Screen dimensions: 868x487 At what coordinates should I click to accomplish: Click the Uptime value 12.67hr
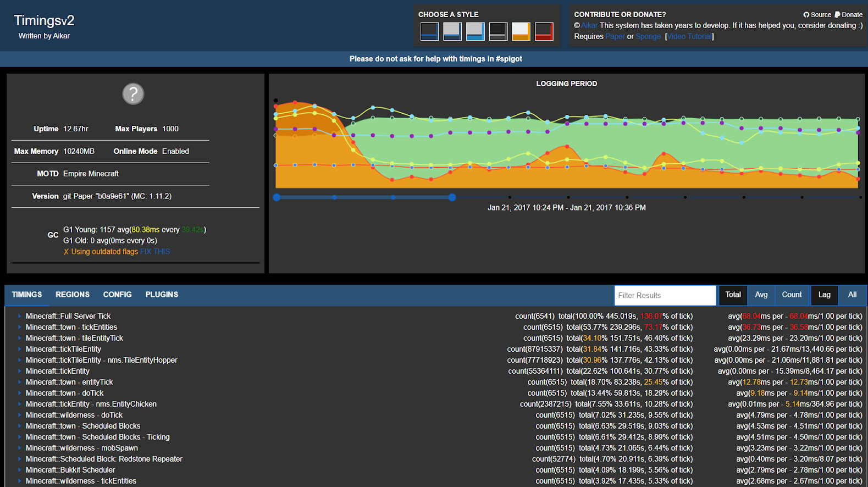[x=76, y=129]
